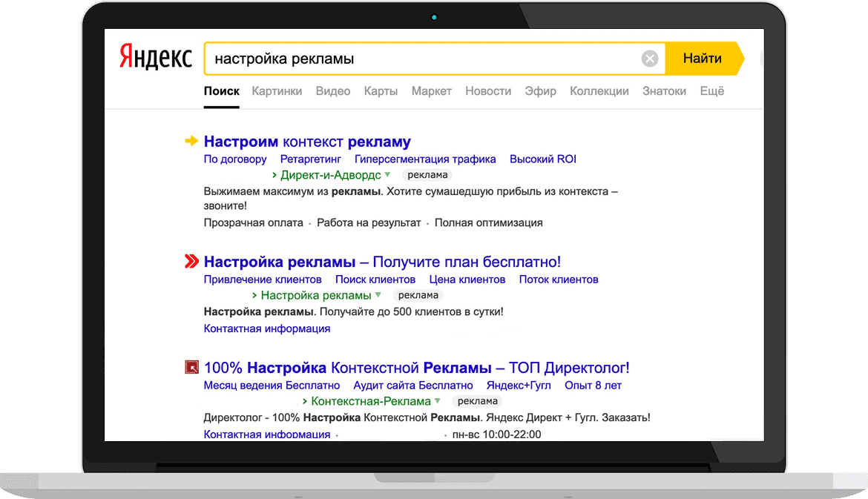Click the Найти search button
This screenshot has height=499, width=868.
click(702, 58)
